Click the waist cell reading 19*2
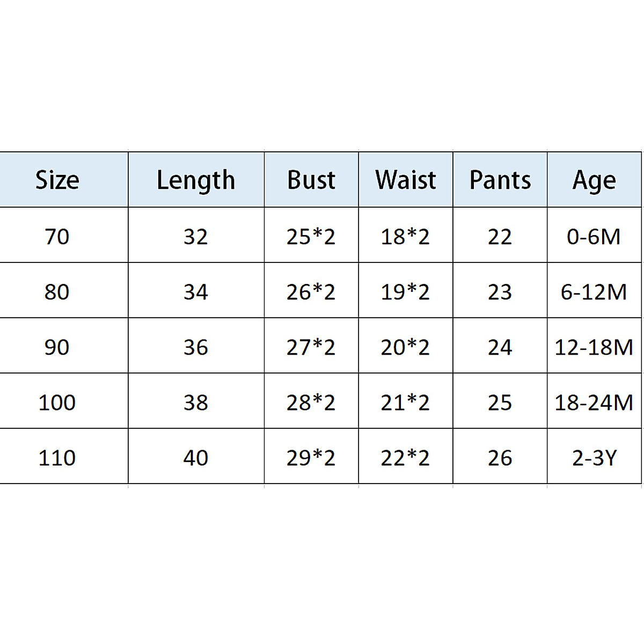The image size is (644, 644). 406,291
